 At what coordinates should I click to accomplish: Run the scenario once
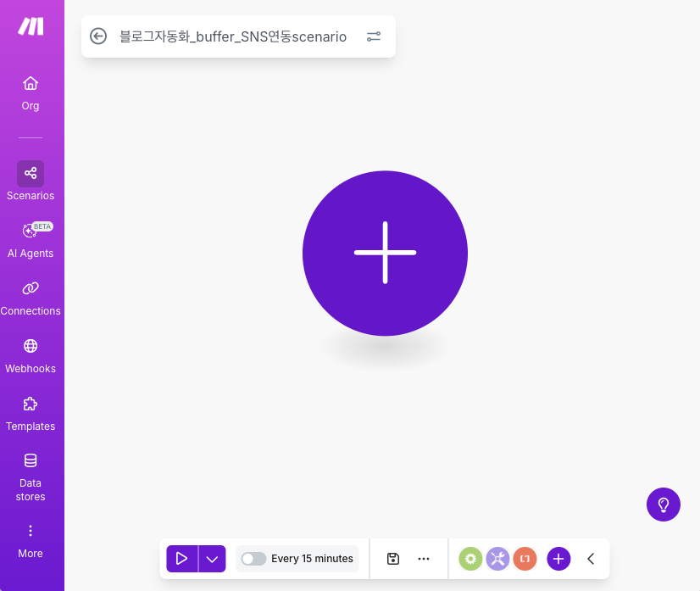[181, 559]
